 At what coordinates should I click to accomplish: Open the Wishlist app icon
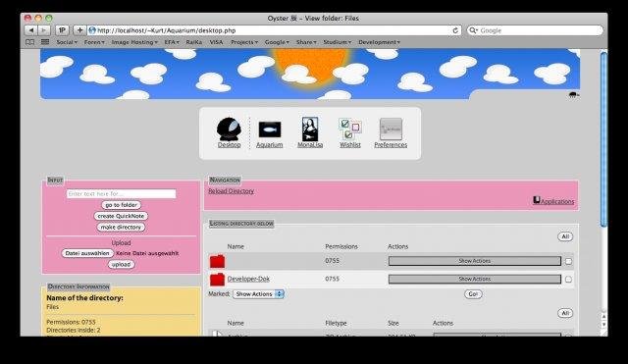350,130
